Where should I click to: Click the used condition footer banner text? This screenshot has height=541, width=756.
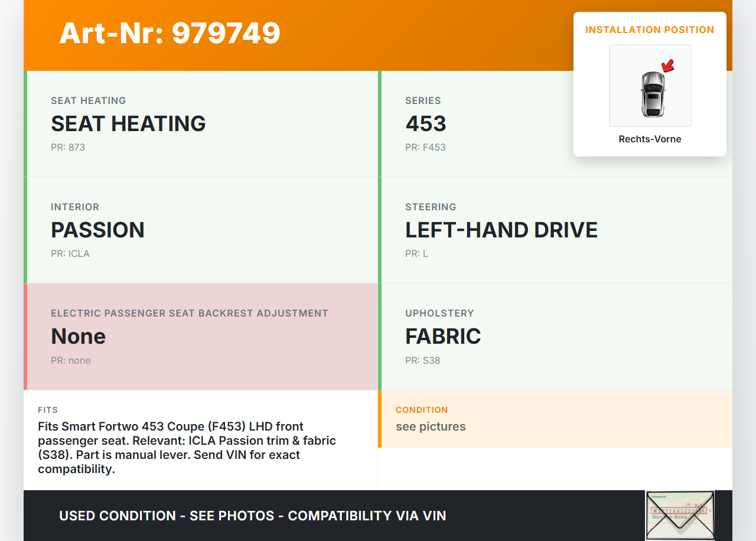point(252,516)
